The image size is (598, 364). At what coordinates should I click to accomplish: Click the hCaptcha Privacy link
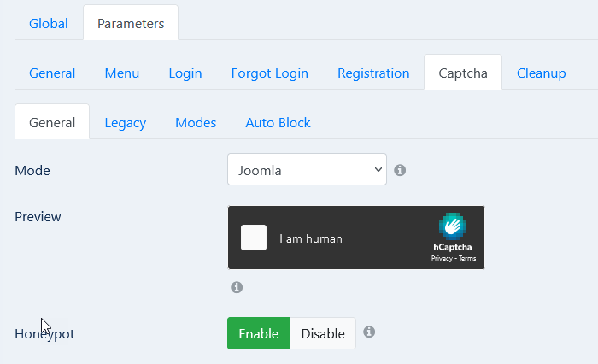[442, 258]
